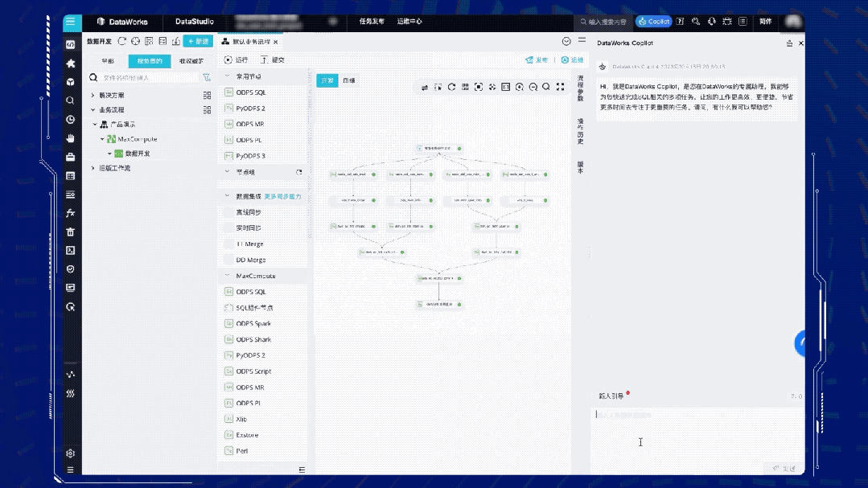The width and height of the screenshot is (868, 488).
Task: Open the code </> icon in left sidebar
Action: (70, 44)
